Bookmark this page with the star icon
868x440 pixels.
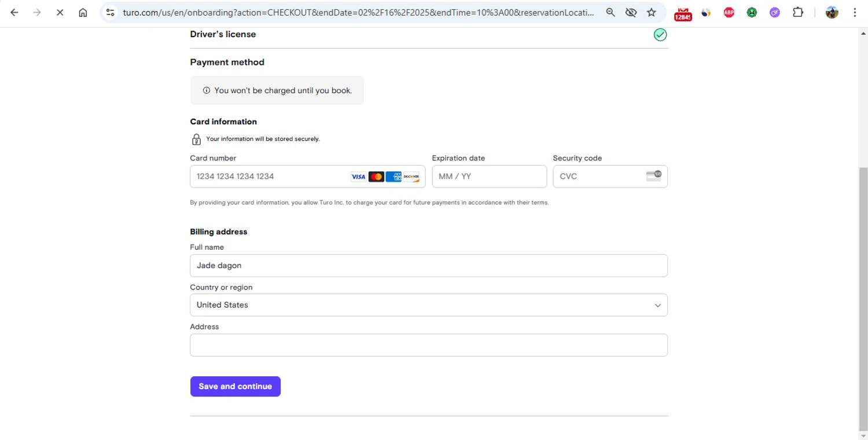[652, 12]
